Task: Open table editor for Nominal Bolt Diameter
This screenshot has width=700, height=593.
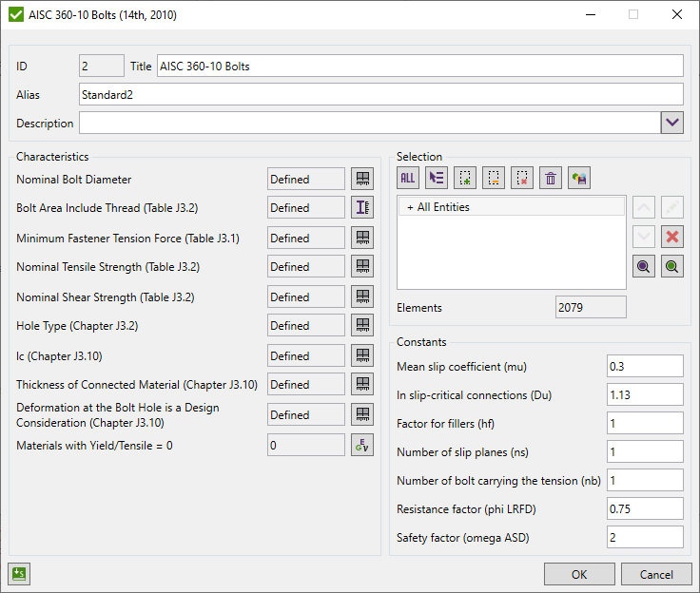Action: coord(362,179)
